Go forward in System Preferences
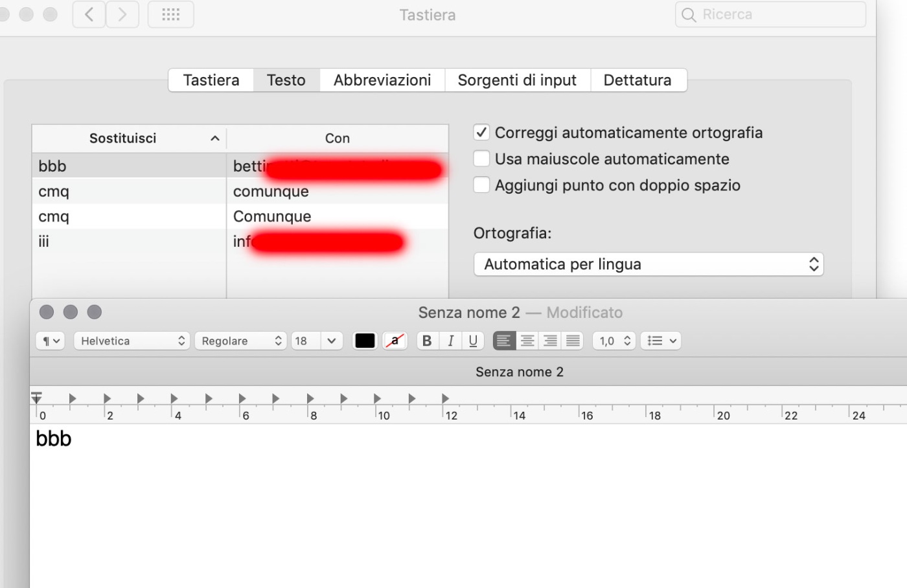The image size is (907, 588). pyautogui.click(x=122, y=14)
